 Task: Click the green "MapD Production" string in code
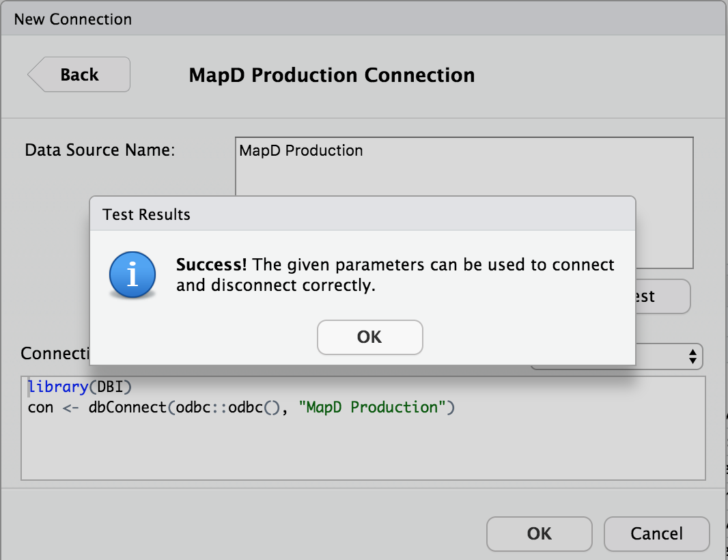[377, 408]
